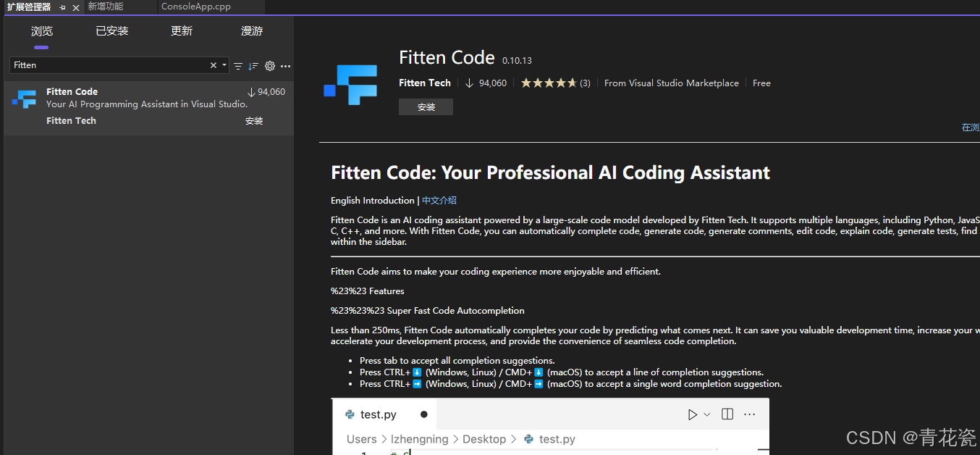The width and height of the screenshot is (980, 455).
Task: Open the search box history dropdown arrow
Action: (224, 64)
